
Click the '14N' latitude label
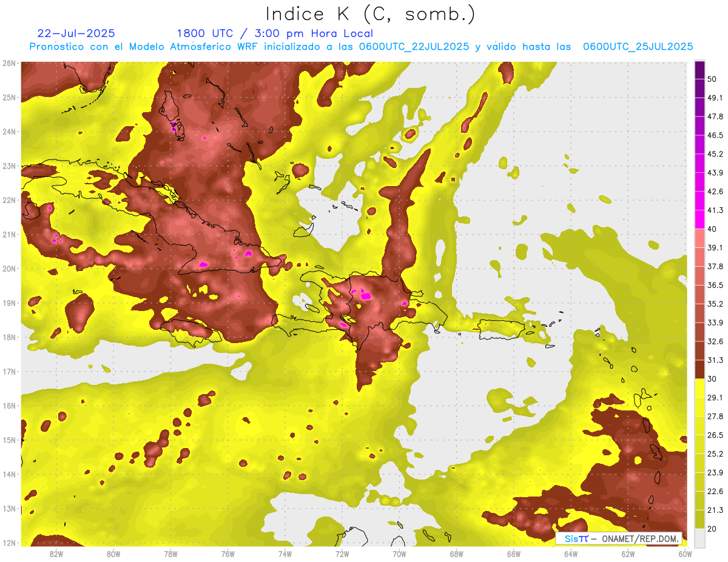click(9, 474)
